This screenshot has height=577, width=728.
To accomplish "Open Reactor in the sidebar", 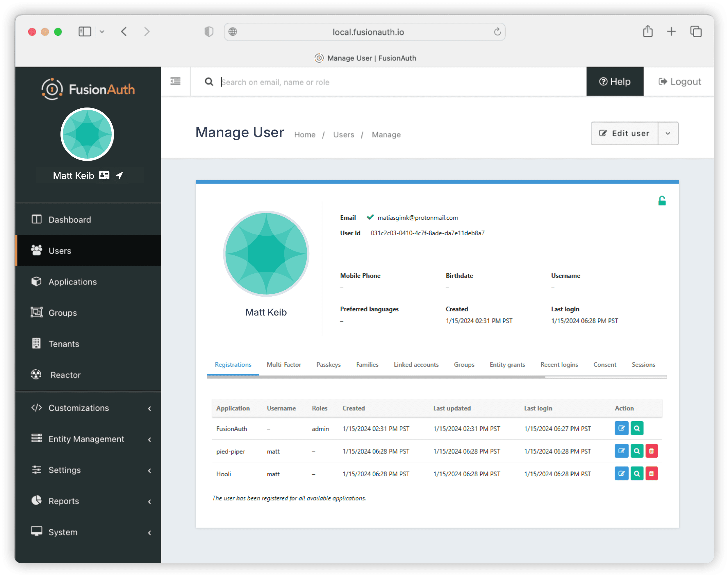I will click(x=88, y=375).
